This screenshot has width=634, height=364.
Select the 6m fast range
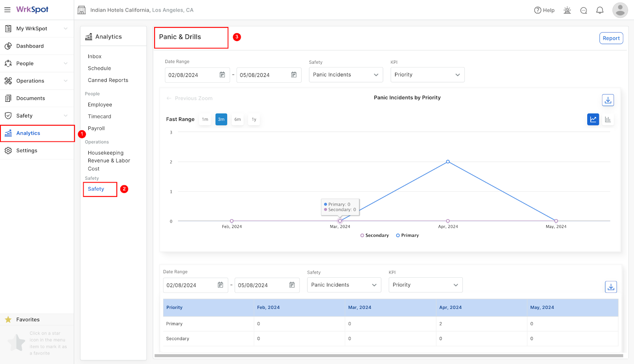click(237, 119)
